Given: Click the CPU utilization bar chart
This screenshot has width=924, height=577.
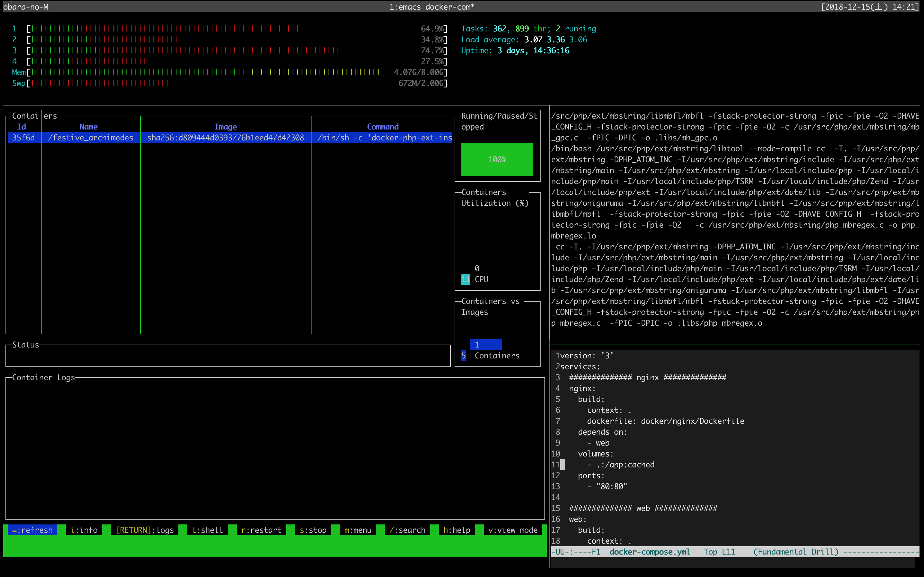Looking at the screenshot, I should (466, 279).
